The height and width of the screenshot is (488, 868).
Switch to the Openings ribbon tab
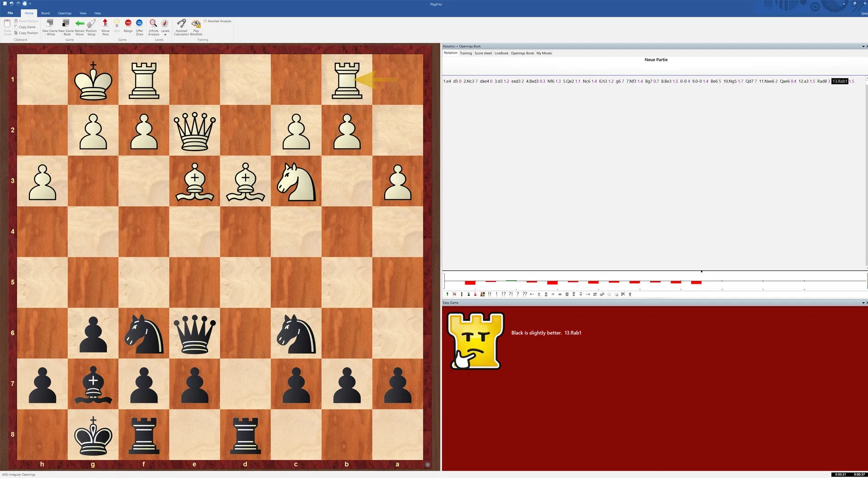click(x=65, y=13)
